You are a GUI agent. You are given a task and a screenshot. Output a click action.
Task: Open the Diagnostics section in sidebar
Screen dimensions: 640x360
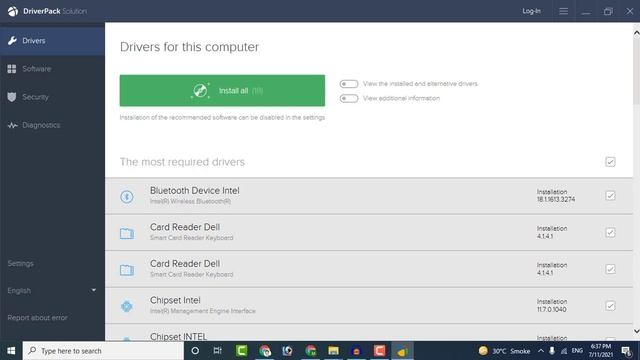click(x=52, y=125)
